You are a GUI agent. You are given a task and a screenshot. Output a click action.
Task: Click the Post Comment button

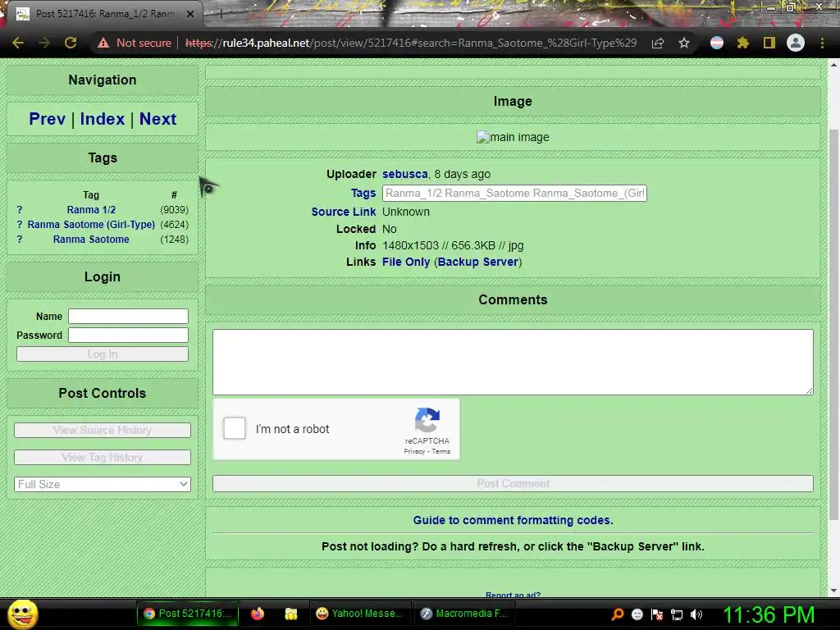point(513,484)
